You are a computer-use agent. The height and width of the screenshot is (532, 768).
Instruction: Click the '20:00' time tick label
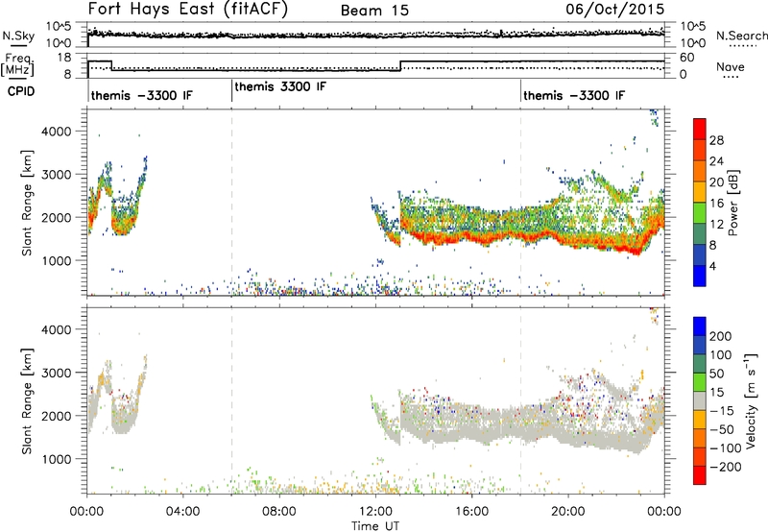click(567, 512)
